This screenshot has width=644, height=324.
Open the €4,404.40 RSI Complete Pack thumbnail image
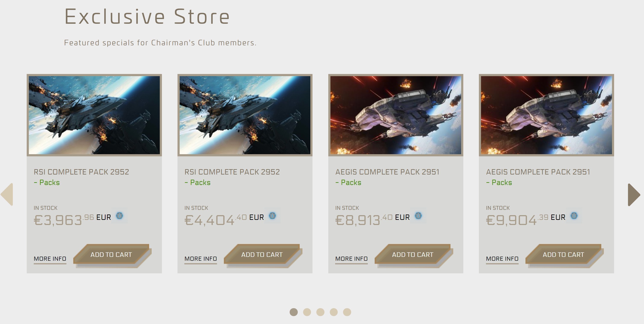pos(245,115)
